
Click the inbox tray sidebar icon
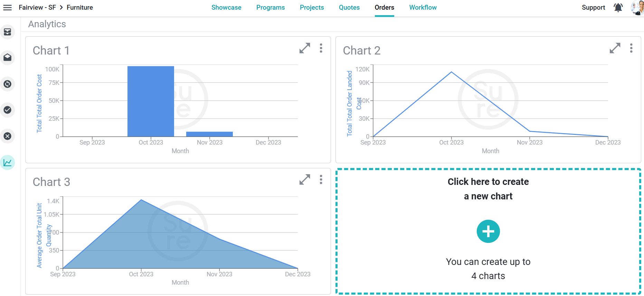[x=8, y=32]
